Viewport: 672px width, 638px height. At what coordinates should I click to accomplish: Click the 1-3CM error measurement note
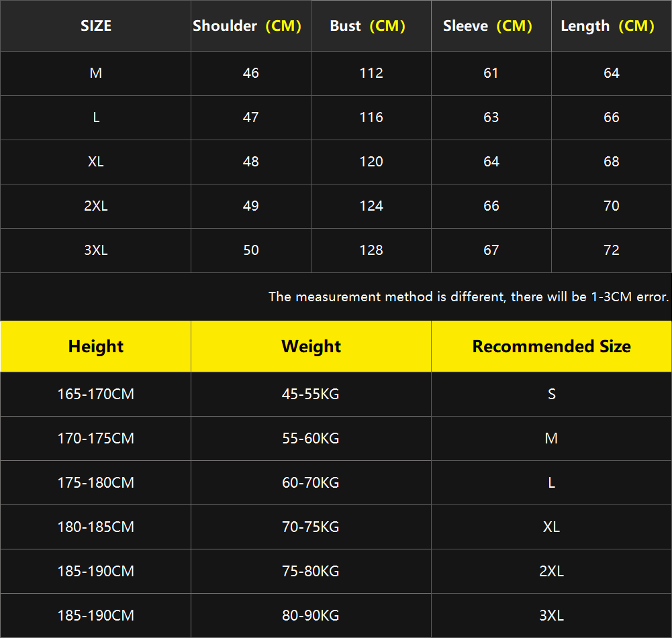469,297
